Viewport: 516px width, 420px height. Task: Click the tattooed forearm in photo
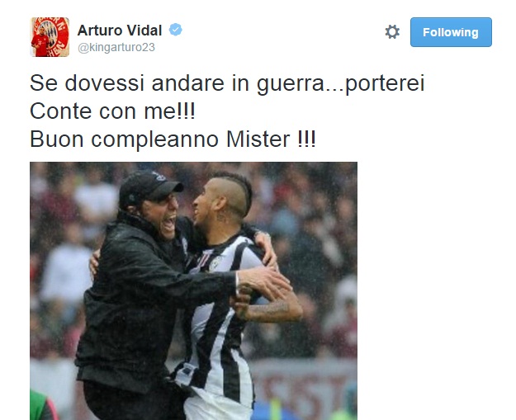tap(268, 309)
